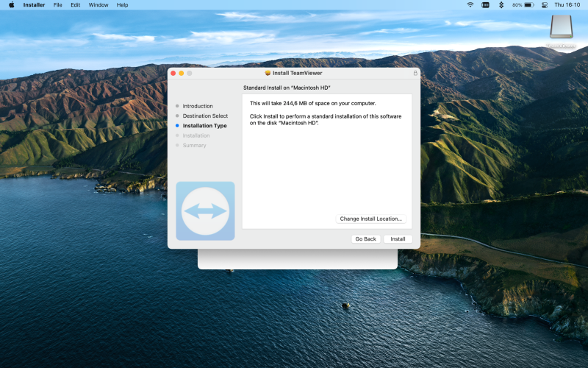Viewport: 588px width, 368px height.
Task: Open the Edit menu
Action: point(76,5)
